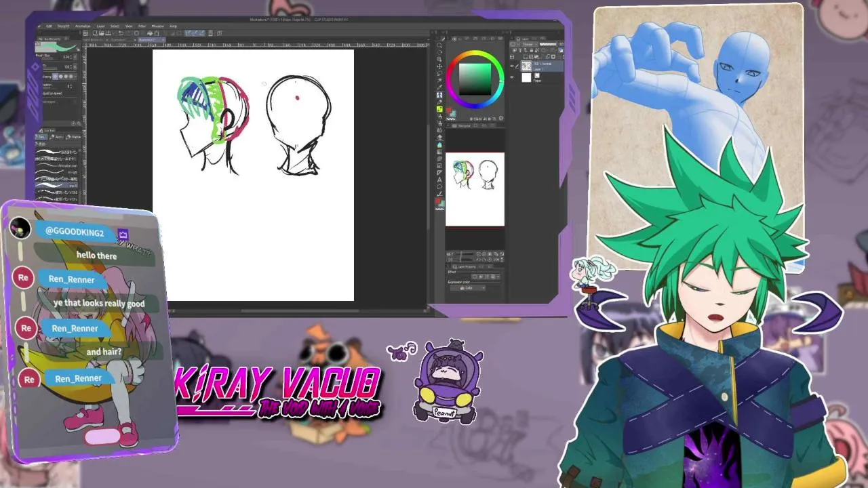
Task: Click the brush size stepper arrows
Action: click(x=71, y=57)
